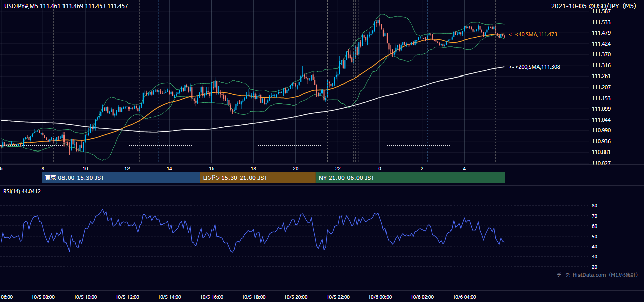Screen dimensions: 644x302
Task: Click the 10/6 02:00 time label
Action: [422, 297]
